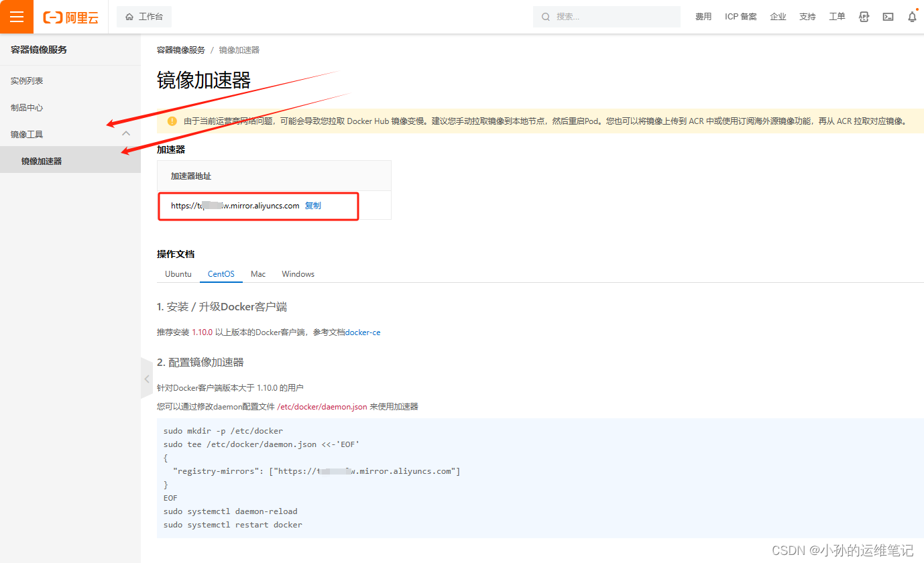This screenshot has height=563, width=924.
Task: Open 企业 menu
Action: (x=778, y=17)
